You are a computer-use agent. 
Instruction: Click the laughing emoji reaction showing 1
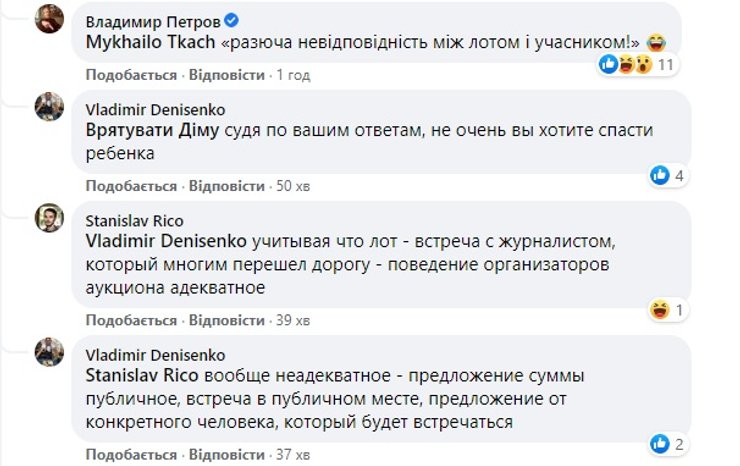click(x=669, y=310)
